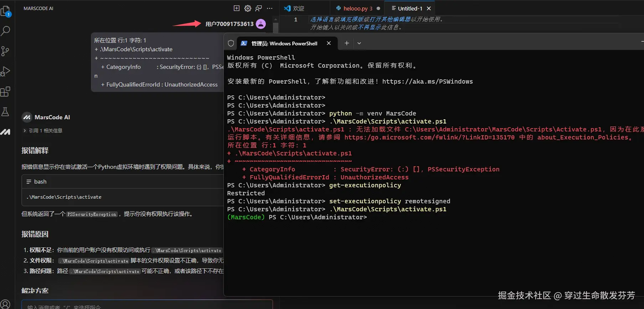Open a new PowerShell terminal tab
This screenshot has height=309, width=644.
click(346, 43)
